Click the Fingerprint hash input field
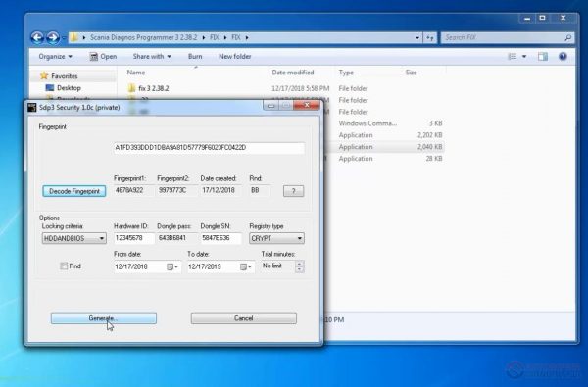588x387 pixels. (x=209, y=148)
